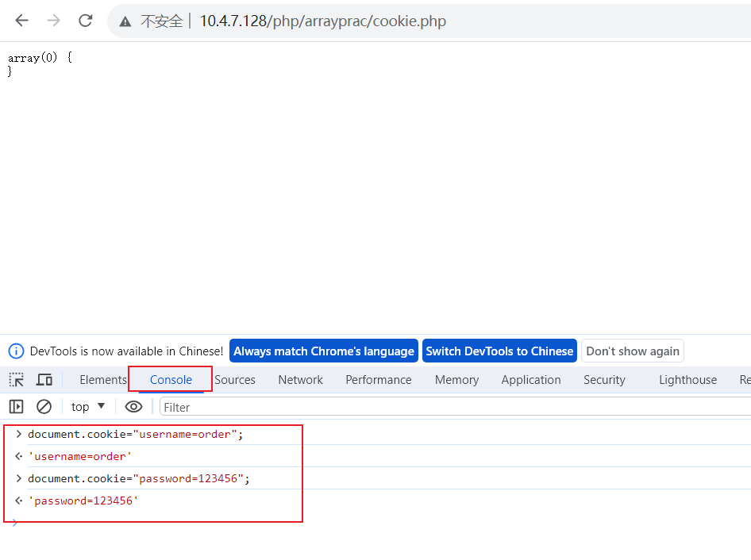Switch to the Elements tab
Viewport: 751px width, 560px height.
tap(103, 380)
